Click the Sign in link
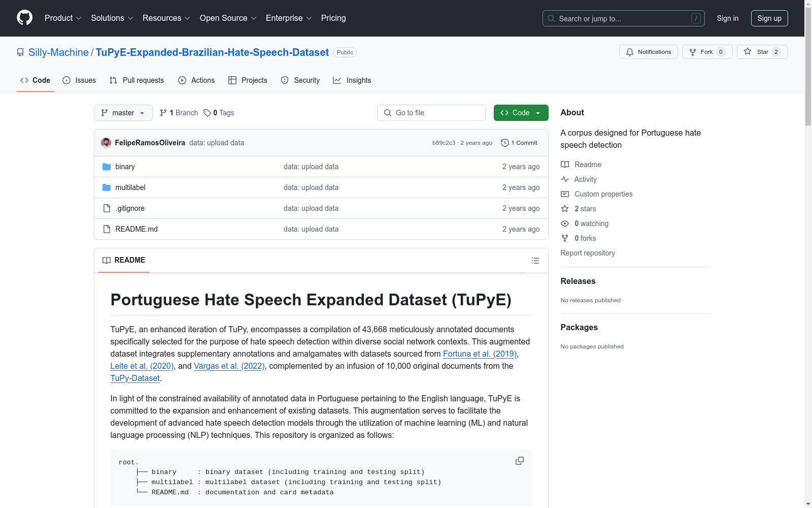 (728, 18)
